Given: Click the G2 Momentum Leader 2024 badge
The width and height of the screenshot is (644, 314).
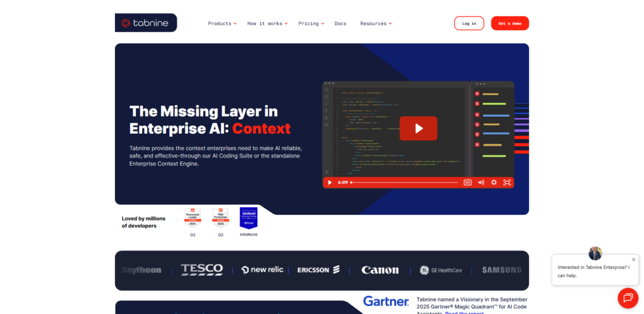Looking at the screenshot, I should (192, 219).
